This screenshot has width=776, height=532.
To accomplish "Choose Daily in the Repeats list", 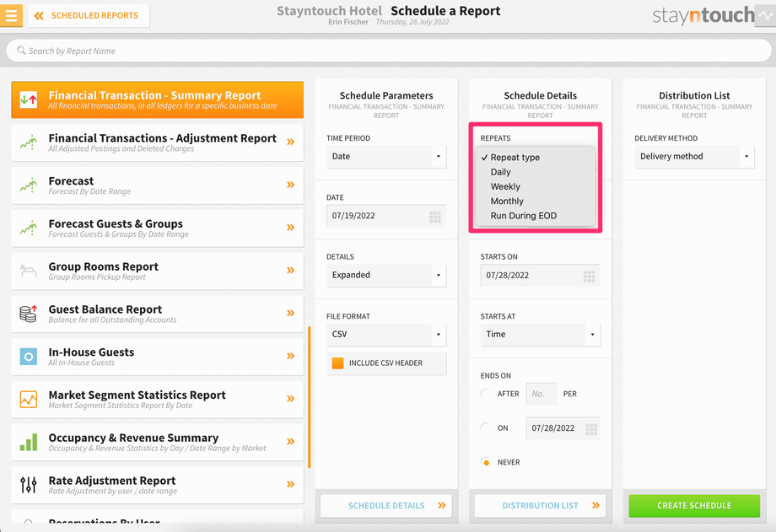I will [x=535, y=172].
